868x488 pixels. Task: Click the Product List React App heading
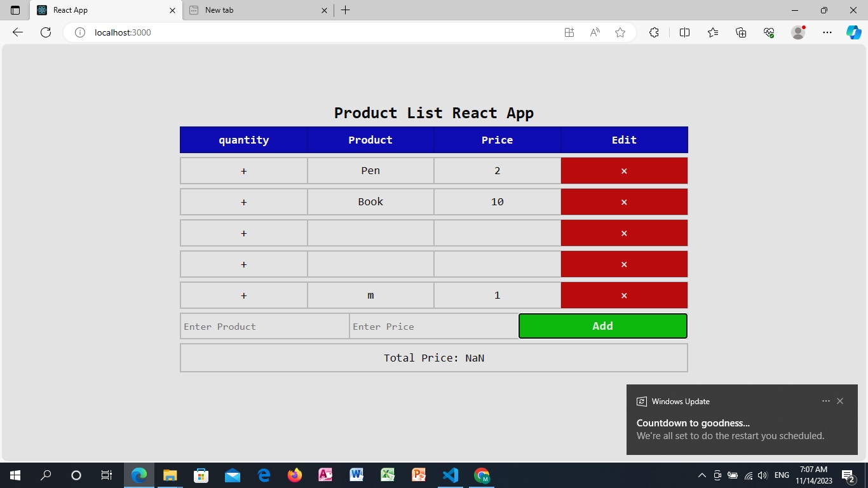pos(434,113)
